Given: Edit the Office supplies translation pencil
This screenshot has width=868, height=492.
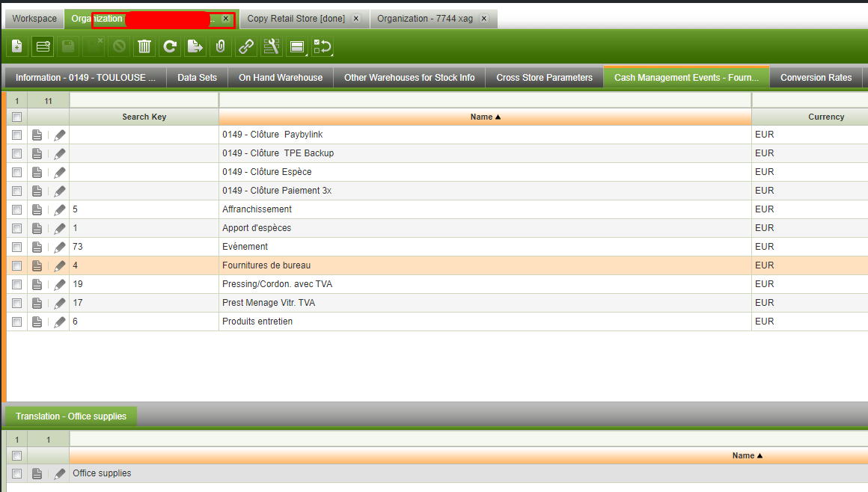Looking at the screenshot, I should (x=60, y=474).
